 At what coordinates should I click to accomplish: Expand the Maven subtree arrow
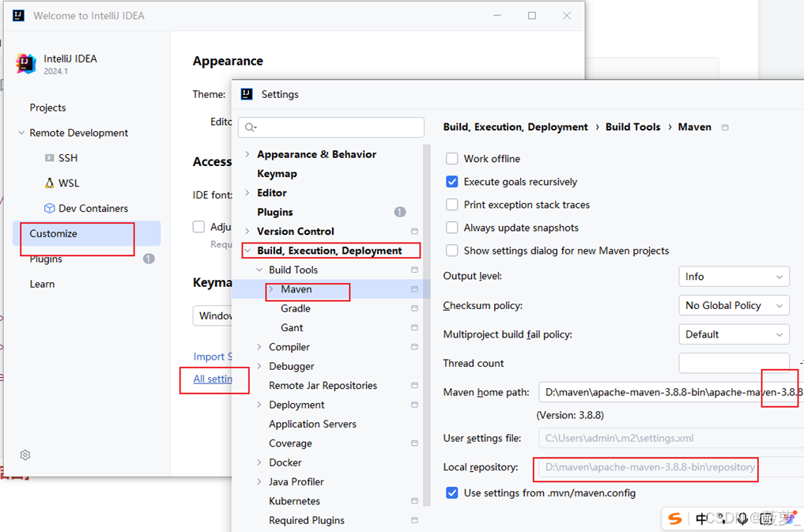pos(271,289)
